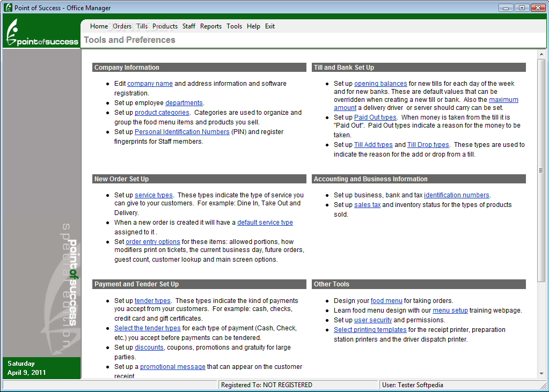
Task: Open the Home menu
Action: [x=99, y=26]
